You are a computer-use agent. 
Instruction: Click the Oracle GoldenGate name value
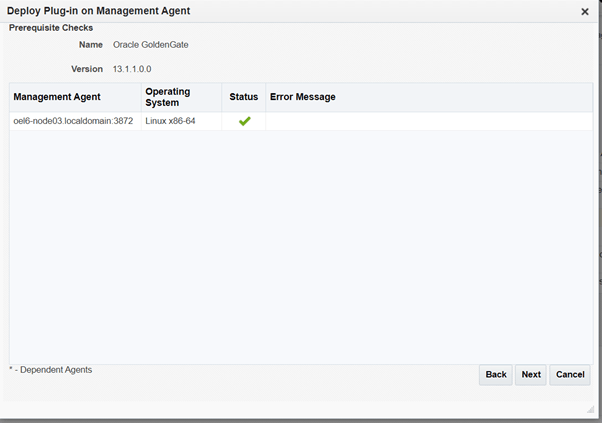tap(151, 45)
